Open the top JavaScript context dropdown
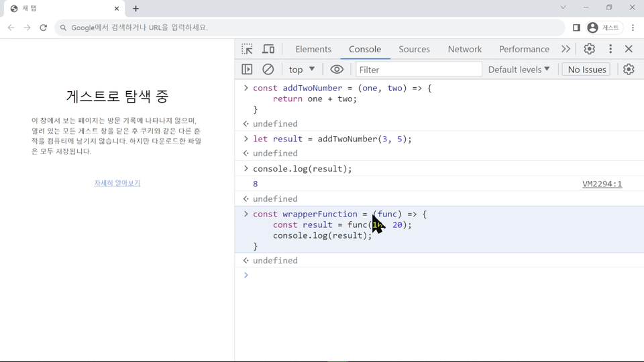This screenshot has width=644, height=362. (x=302, y=69)
